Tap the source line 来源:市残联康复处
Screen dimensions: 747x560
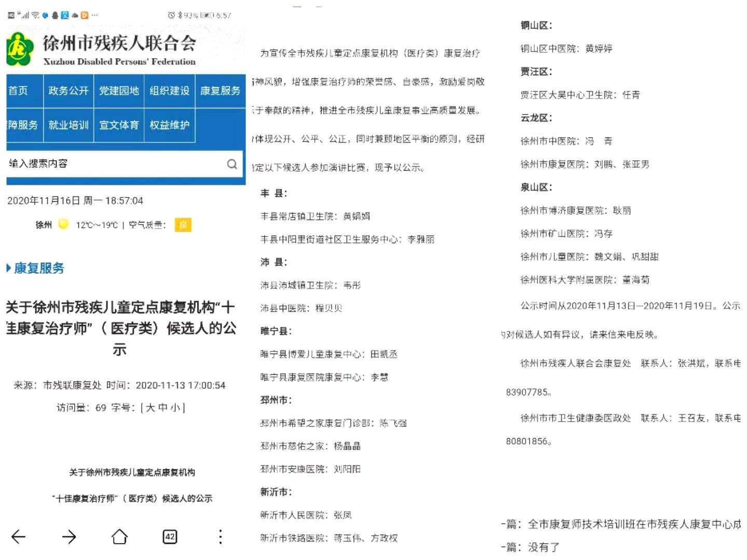(x=58, y=385)
